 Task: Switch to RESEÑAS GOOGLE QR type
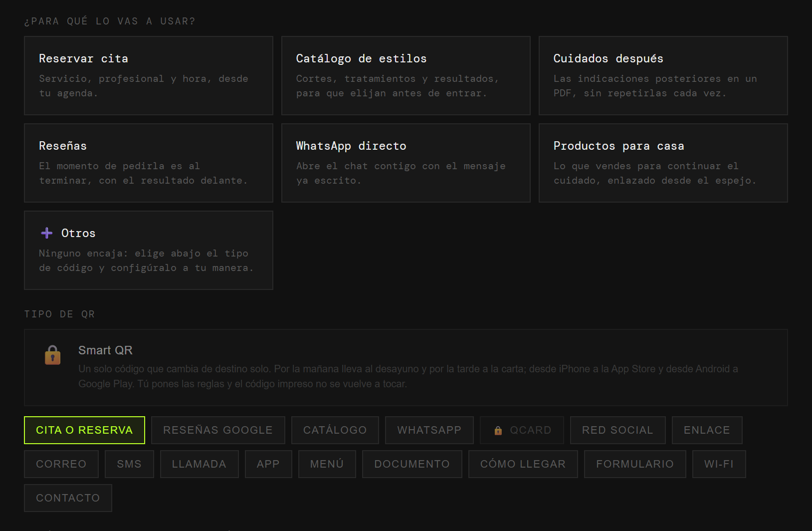(x=218, y=430)
